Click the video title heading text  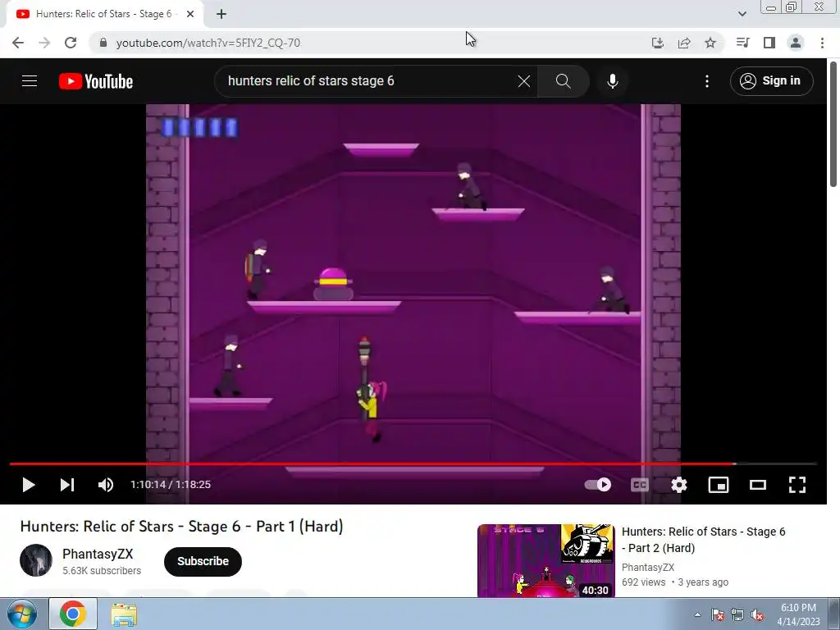tap(181, 527)
